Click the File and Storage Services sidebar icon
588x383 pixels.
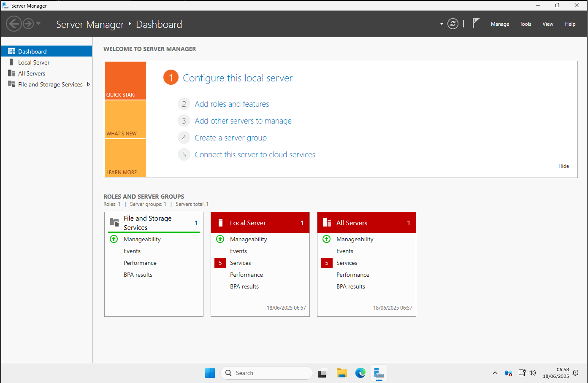point(11,84)
